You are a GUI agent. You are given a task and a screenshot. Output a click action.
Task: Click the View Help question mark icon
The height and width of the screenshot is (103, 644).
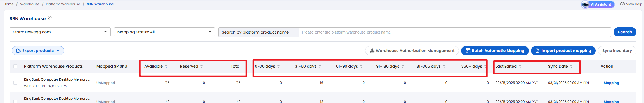[x=622, y=4]
